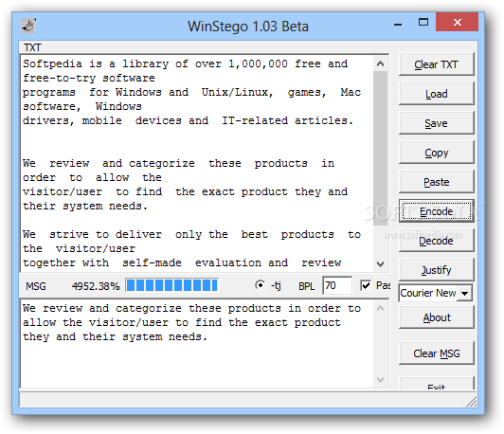Image resolution: width=504 pixels, height=434 pixels.
Task: Click the WinStego app icon in title bar
Action: 28,26
